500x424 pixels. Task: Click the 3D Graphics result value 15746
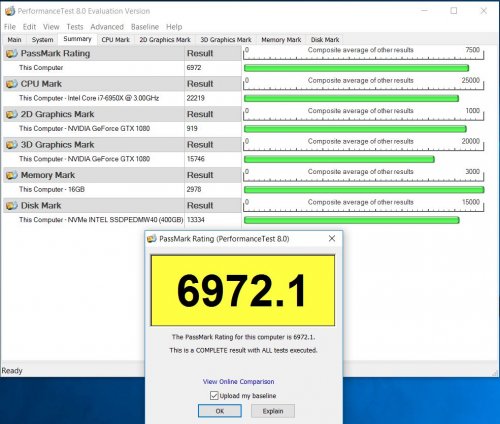[196, 159]
